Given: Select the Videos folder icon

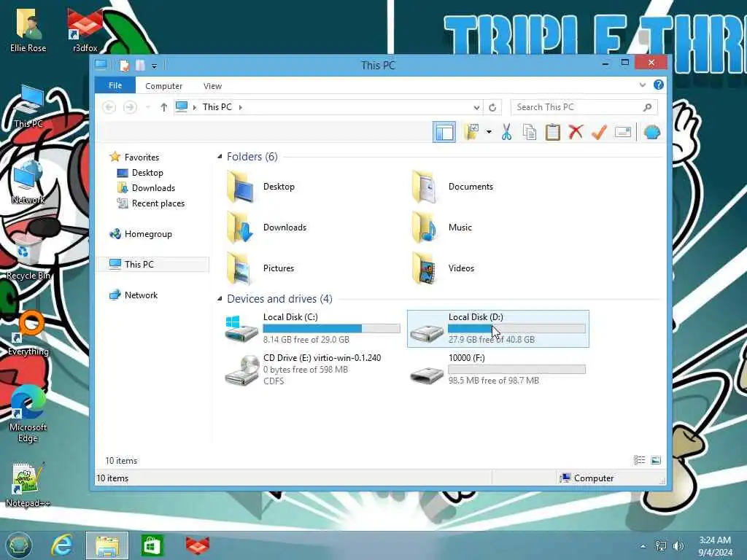Looking at the screenshot, I should 425,268.
